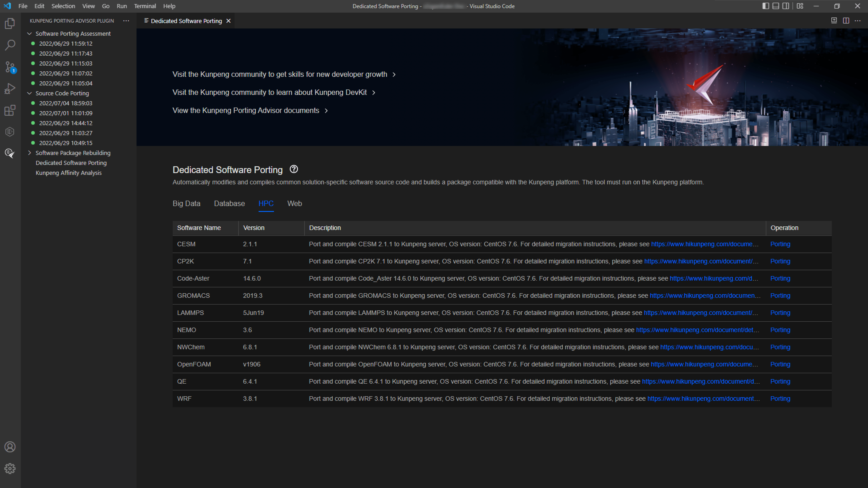
Task: Toggle secondary side bar layout icon
Action: (786, 6)
